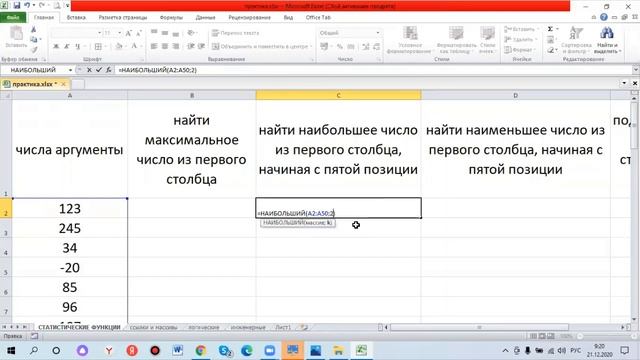Click the Cut scissors icon

click(x=34, y=30)
